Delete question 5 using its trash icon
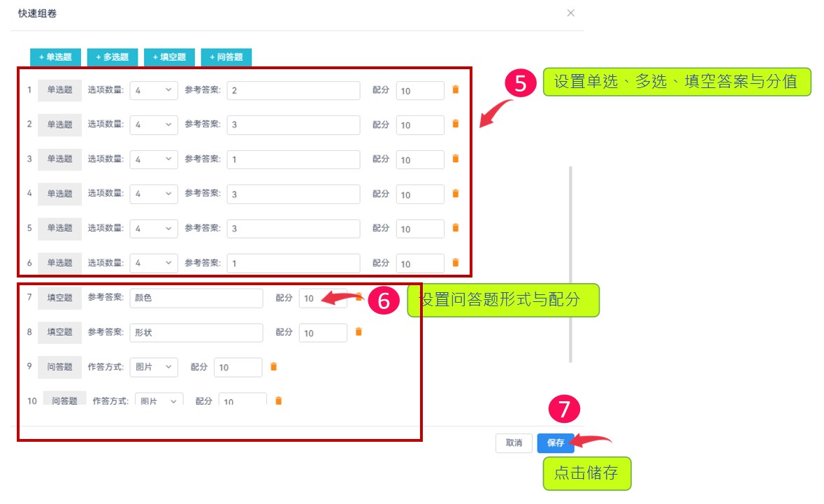Viewport: 824px width, 504px height. (x=455, y=228)
